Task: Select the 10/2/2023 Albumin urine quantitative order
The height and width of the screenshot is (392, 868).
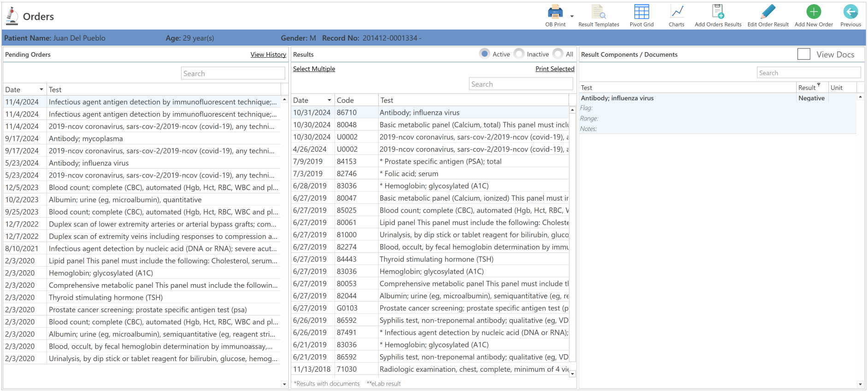Action: (x=142, y=200)
